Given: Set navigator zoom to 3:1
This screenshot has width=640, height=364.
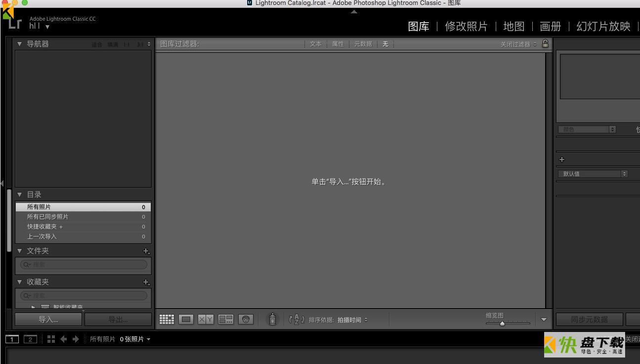Looking at the screenshot, I should pyautogui.click(x=139, y=45).
